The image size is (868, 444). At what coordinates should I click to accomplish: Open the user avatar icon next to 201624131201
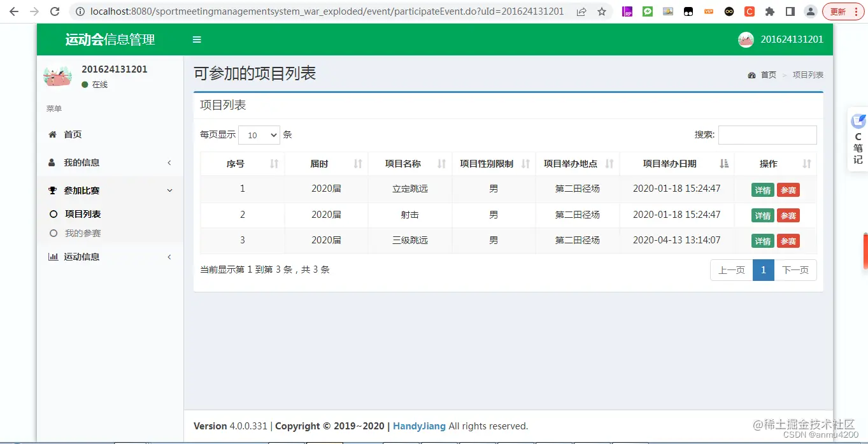click(x=746, y=39)
